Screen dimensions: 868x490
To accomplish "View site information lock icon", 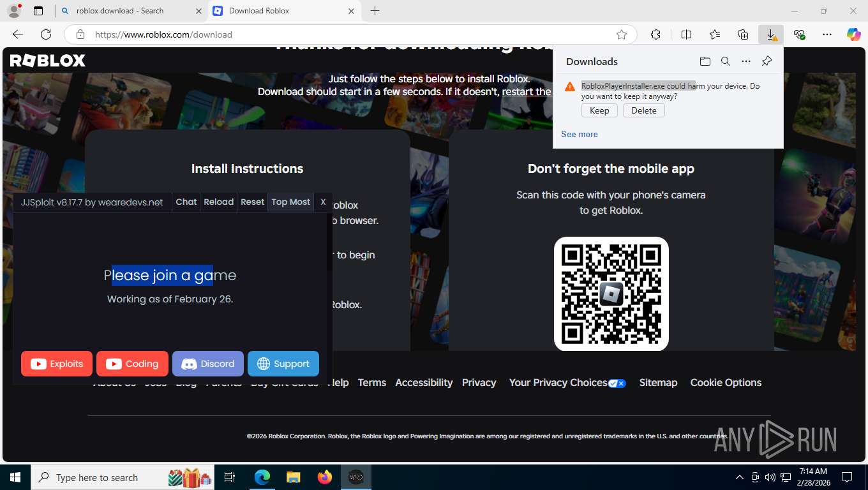I will click(x=80, y=34).
